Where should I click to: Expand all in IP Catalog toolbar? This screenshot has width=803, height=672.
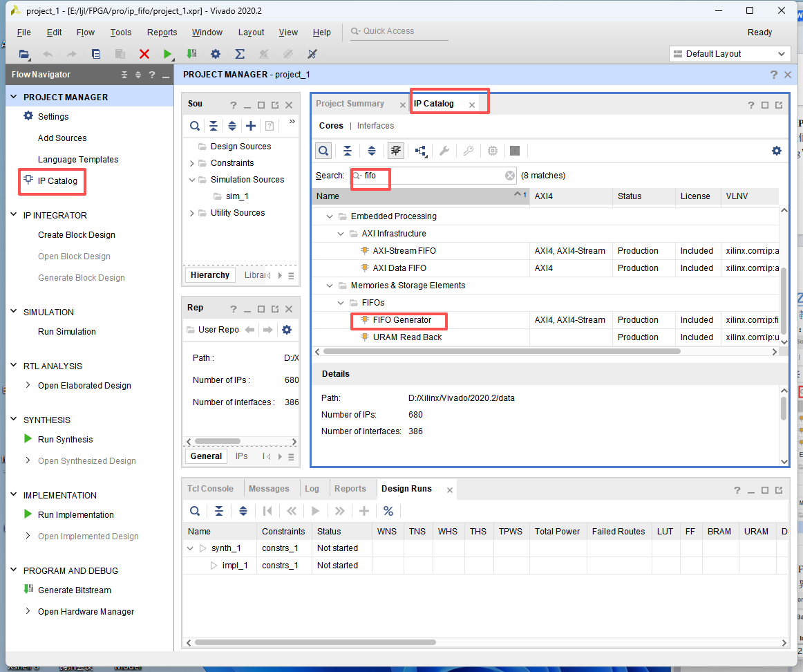[x=372, y=151]
